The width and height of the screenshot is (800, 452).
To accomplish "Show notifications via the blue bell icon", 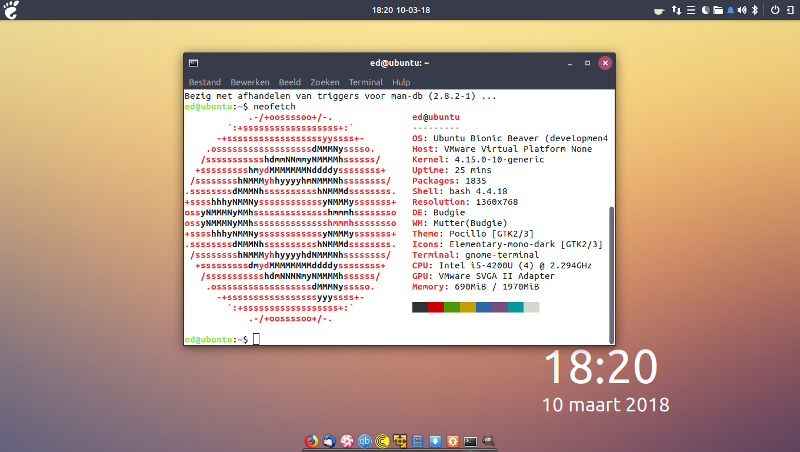I will [731, 10].
